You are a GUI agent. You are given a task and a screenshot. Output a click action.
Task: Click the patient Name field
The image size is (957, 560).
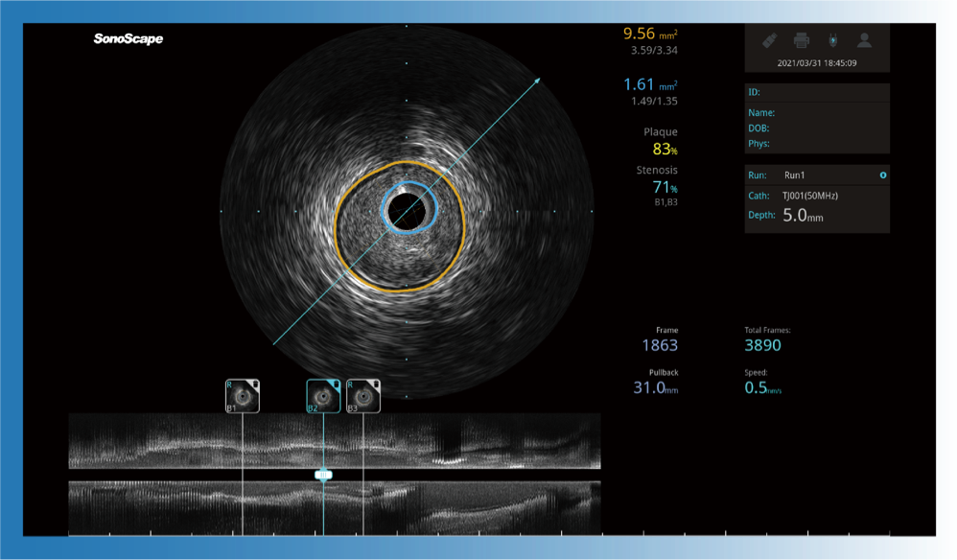pyautogui.click(x=817, y=113)
